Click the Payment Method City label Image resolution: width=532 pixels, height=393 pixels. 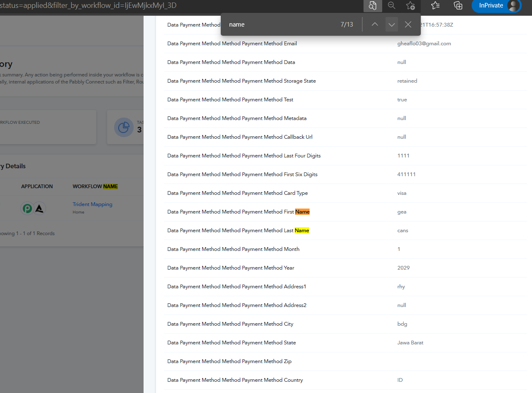pyautogui.click(x=230, y=324)
